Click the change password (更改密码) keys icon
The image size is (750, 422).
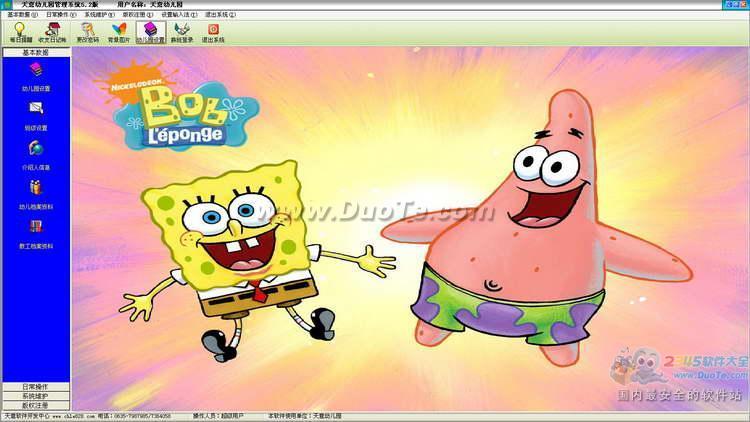click(x=88, y=32)
